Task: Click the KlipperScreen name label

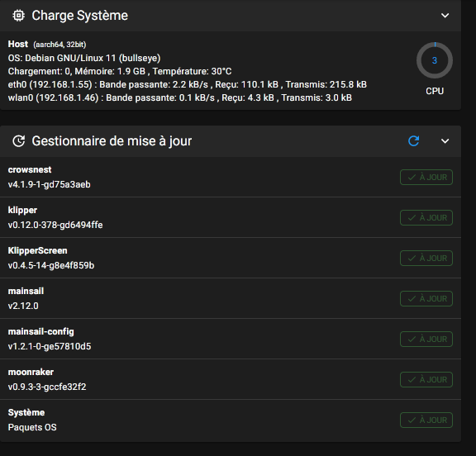Action: [38, 250]
